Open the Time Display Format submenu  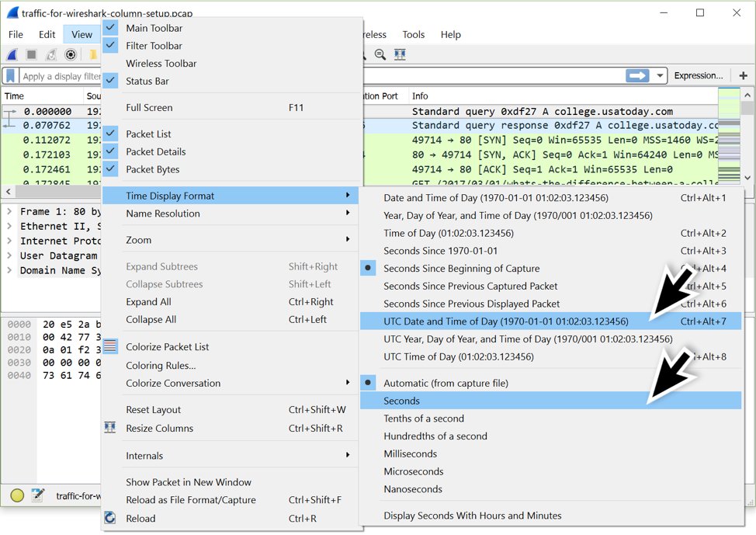(231, 196)
